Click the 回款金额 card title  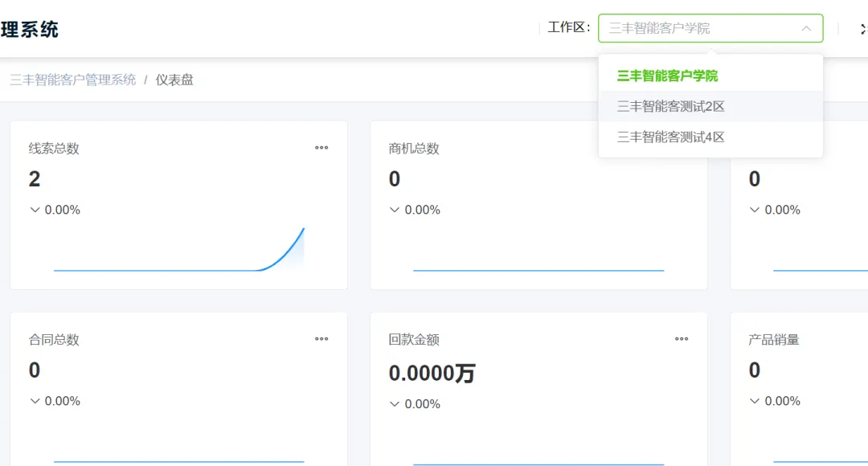(x=414, y=339)
